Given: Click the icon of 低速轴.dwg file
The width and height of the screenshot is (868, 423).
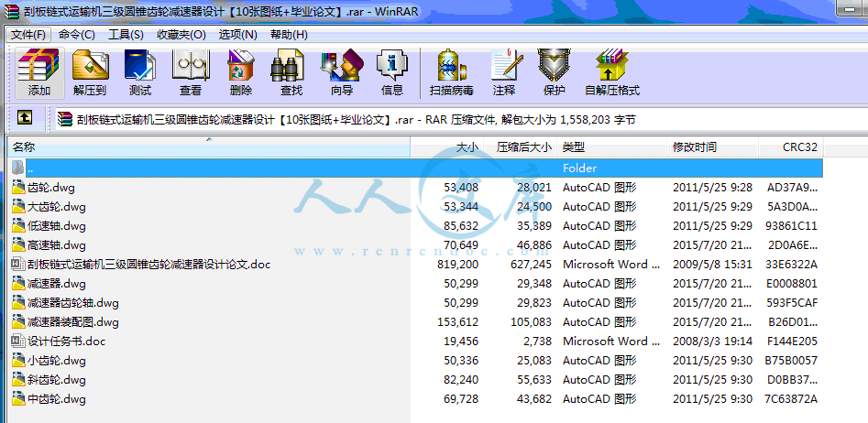Looking at the screenshot, I should tap(18, 225).
